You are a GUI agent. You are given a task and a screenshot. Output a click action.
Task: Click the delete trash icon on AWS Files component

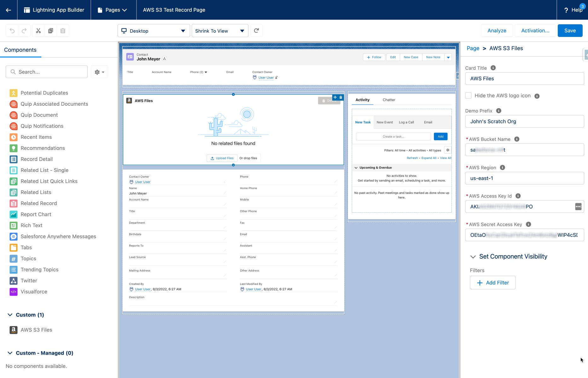(x=341, y=97)
